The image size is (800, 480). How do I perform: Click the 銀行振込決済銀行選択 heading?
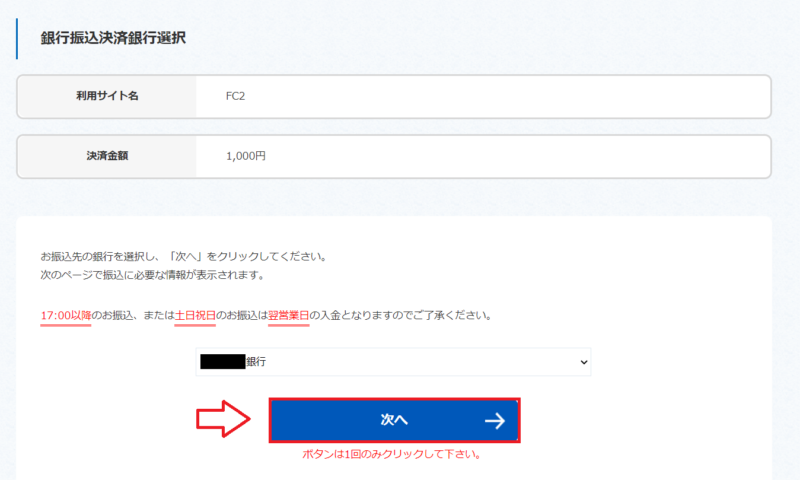[x=113, y=38]
